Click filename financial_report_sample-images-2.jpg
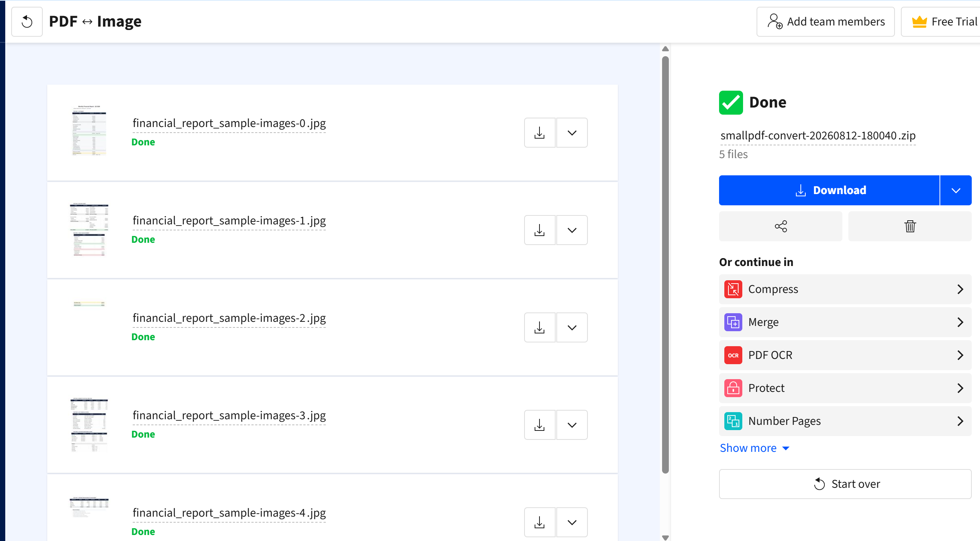Screen dimensions: 980x541 (x=229, y=318)
